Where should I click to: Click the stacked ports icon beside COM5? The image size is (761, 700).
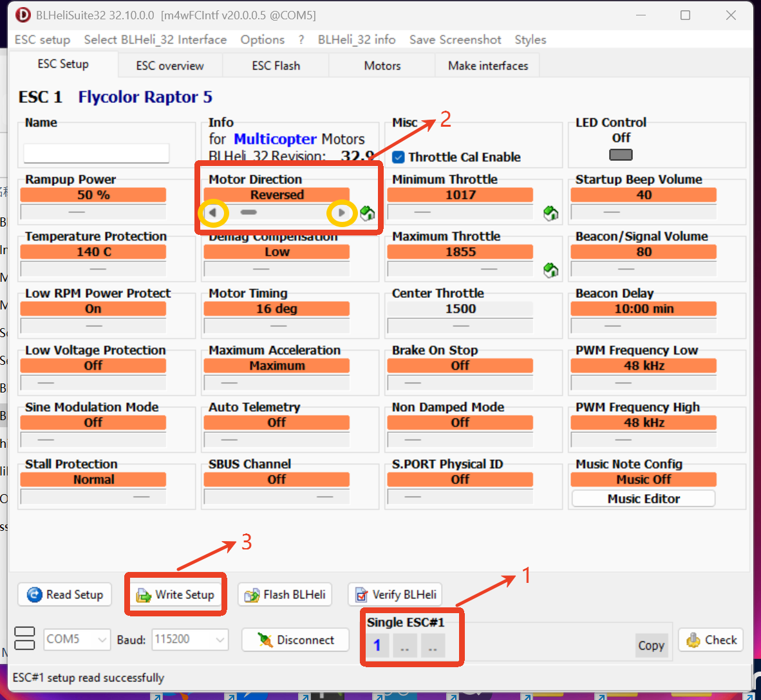tap(24, 638)
